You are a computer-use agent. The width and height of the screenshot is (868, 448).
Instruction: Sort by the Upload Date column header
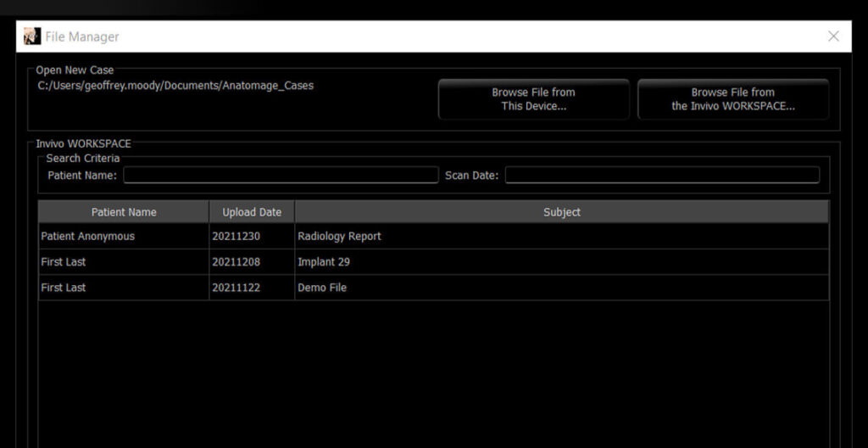pyautogui.click(x=252, y=212)
